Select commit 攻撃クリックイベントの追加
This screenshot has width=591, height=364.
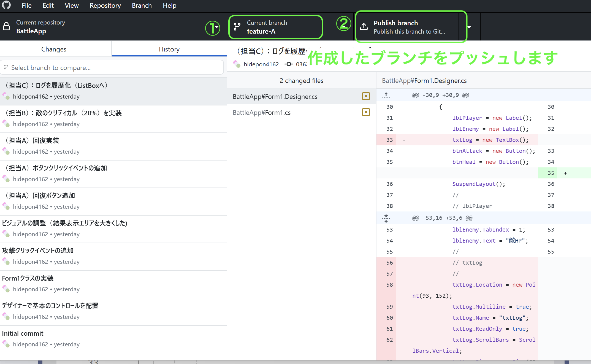113,256
